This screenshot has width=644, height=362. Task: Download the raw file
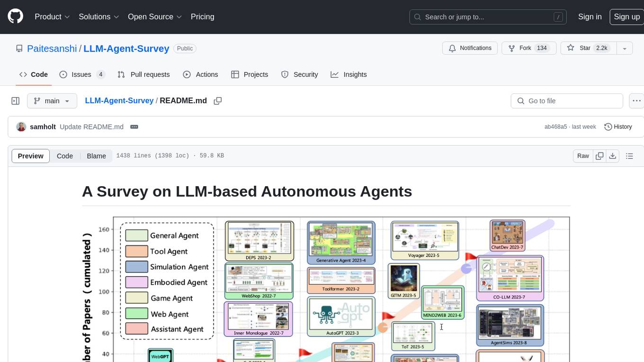(613, 156)
